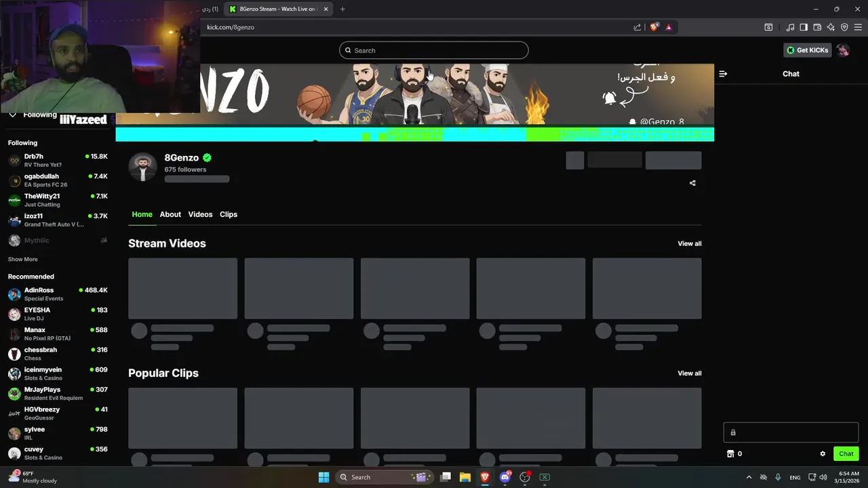Viewport: 868px width, 488px height.
Task: Open ogabdullah channel in sidebar
Action: point(58,180)
